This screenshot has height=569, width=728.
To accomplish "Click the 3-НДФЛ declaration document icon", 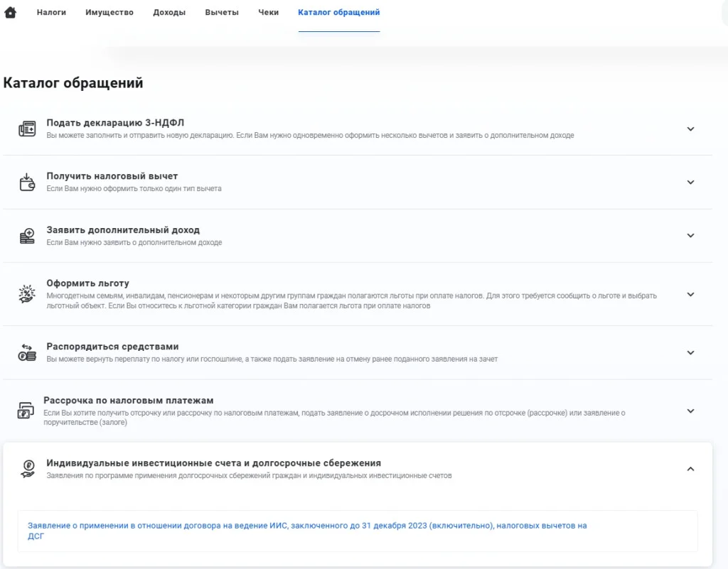I will [x=27, y=129].
